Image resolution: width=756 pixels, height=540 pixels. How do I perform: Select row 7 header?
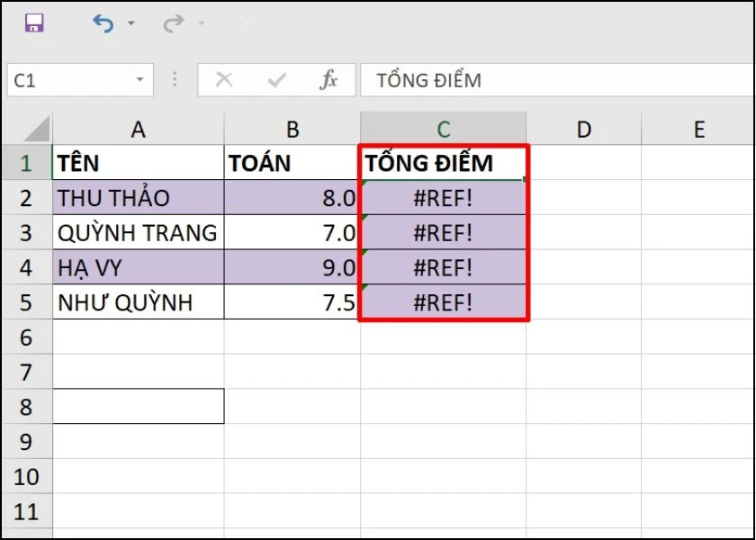point(26,372)
